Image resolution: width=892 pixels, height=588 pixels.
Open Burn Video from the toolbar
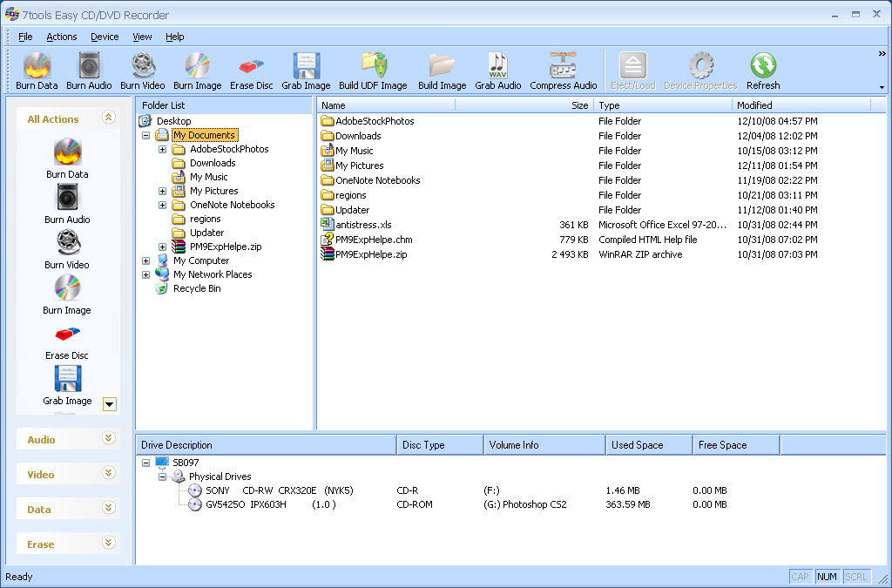(x=142, y=71)
